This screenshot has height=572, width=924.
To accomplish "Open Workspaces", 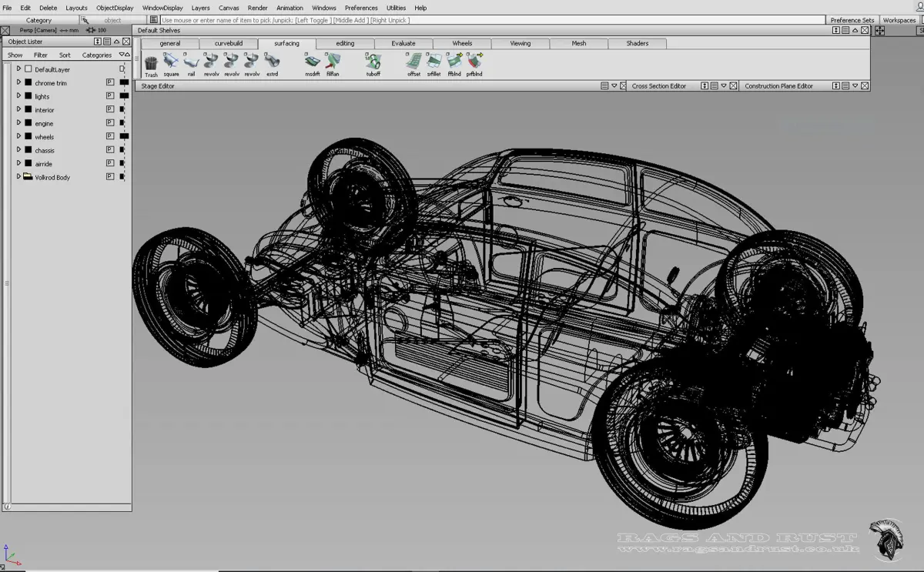I will tap(899, 20).
